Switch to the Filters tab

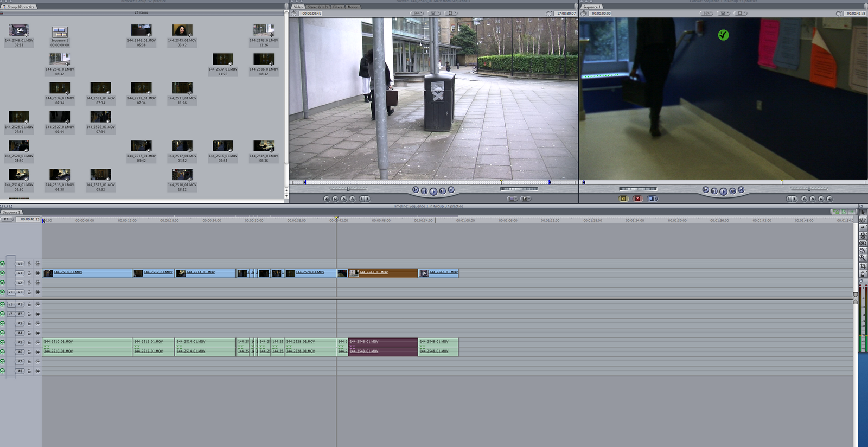(337, 7)
